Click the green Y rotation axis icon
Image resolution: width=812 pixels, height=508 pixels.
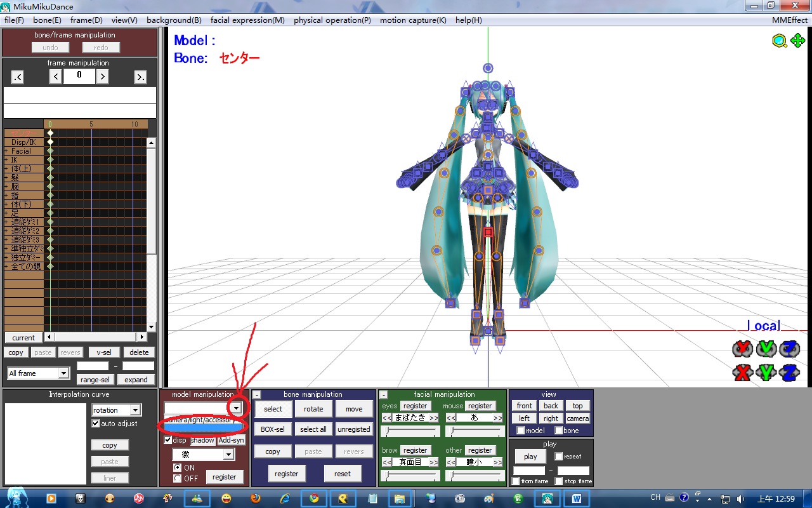coord(766,349)
